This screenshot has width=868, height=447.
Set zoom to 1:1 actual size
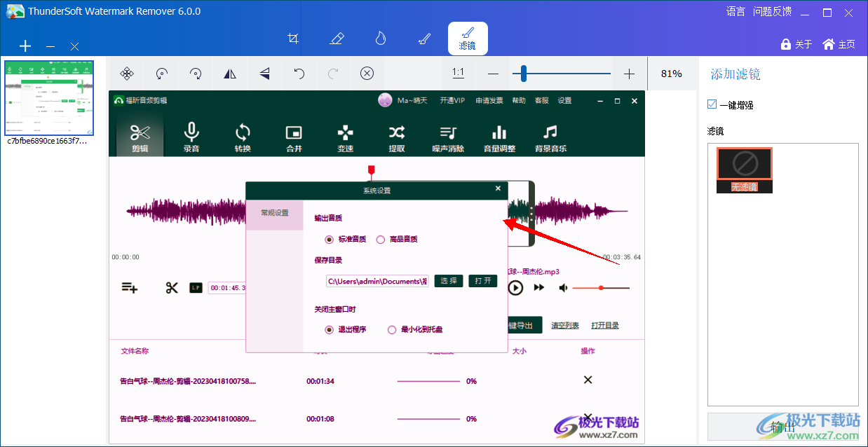coord(459,73)
